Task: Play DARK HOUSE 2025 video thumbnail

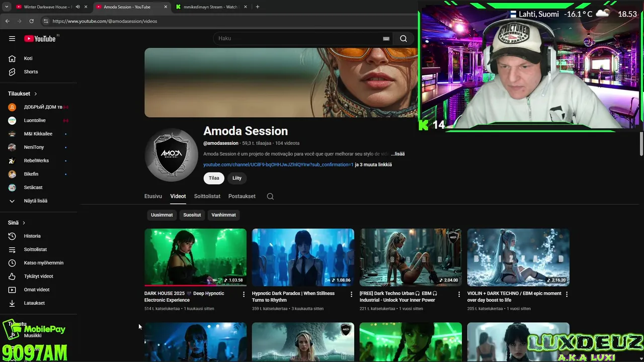Action: point(195,257)
